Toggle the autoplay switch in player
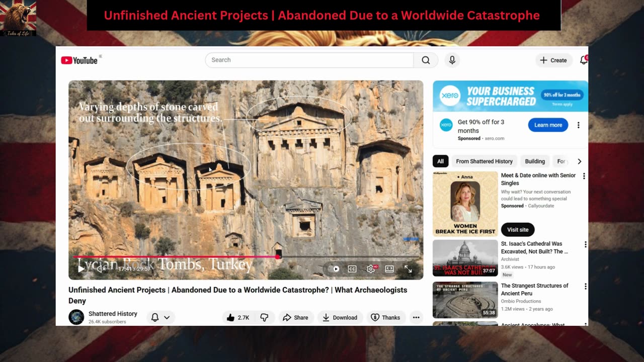The image size is (644, 362). [334, 269]
